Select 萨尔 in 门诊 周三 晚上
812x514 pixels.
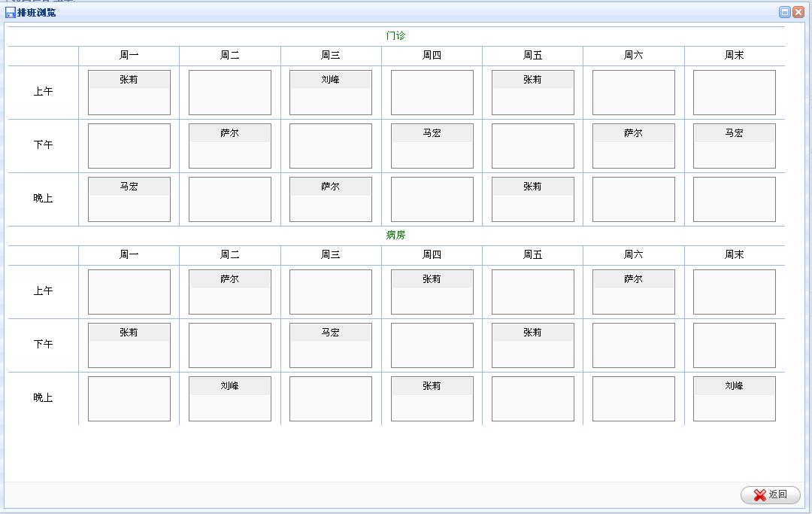pyautogui.click(x=330, y=186)
